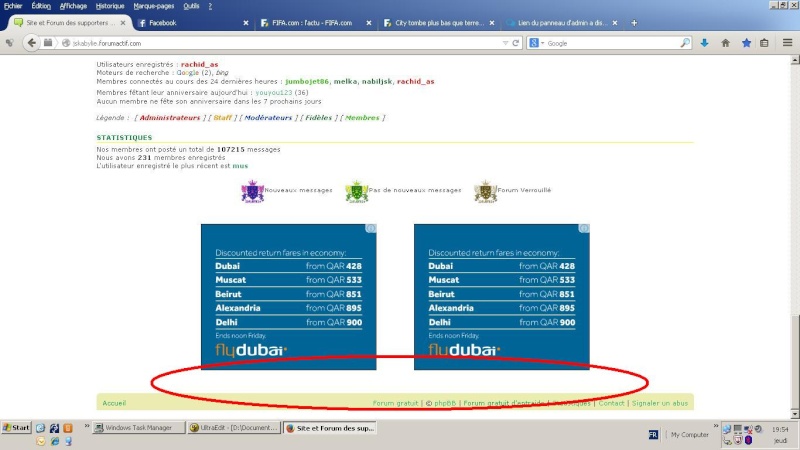This screenshot has width=800, height=450.
Task: Click the Pas de nouveaux messages crest icon
Action: tap(357, 192)
